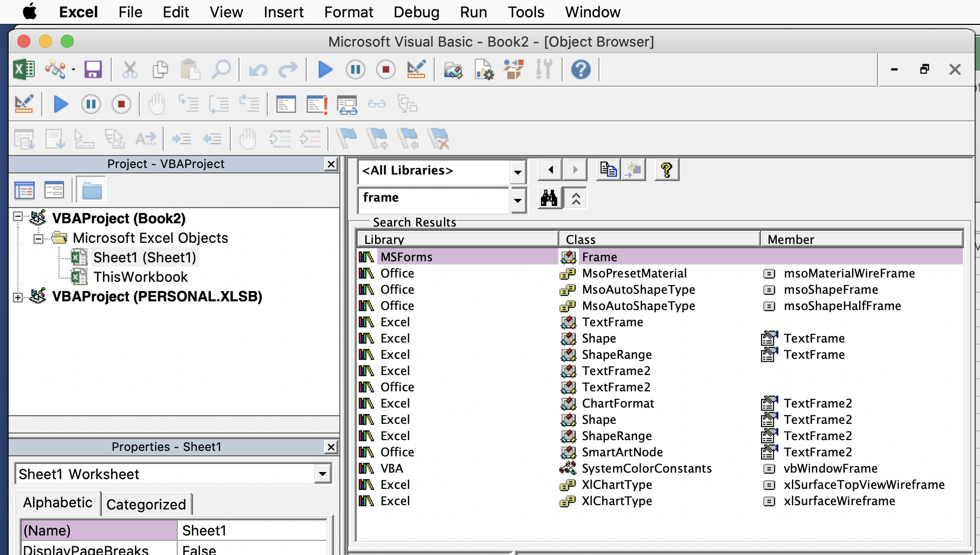This screenshot has height=555, width=980.
Task: Open the Toolbox icon
Action: coord(544,69)
